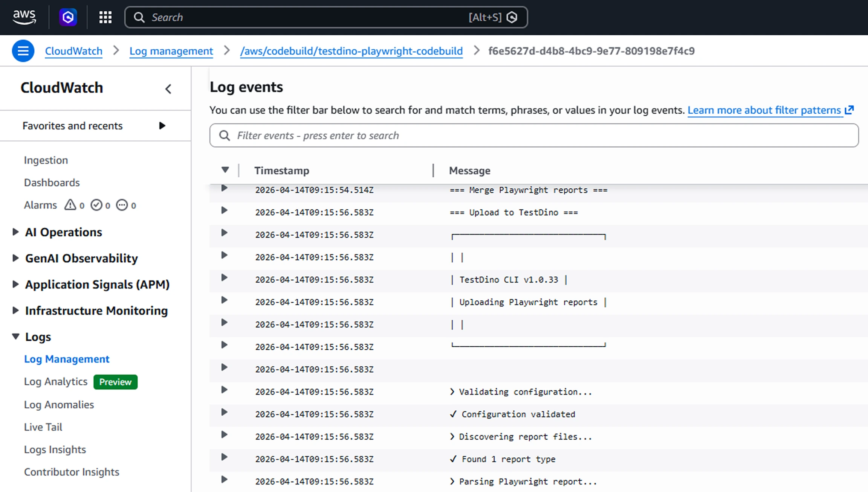Open the AWS home logo
Viewport: 868px width, 492px height.
click(x=24, y=17)
